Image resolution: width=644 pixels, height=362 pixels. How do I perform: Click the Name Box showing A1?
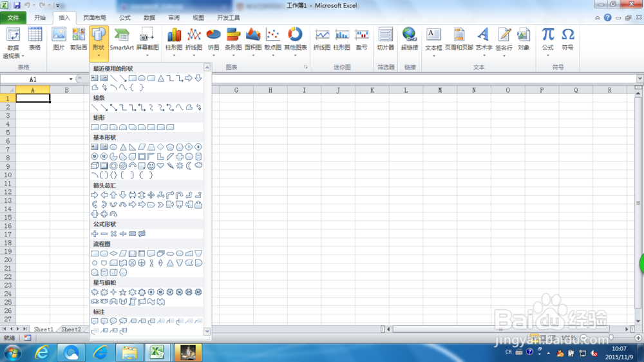pos(33,79)
